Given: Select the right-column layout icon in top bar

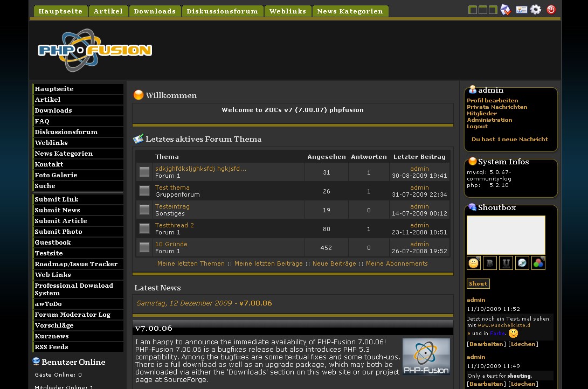Looking at the screenshot, I should coord(493,10).
